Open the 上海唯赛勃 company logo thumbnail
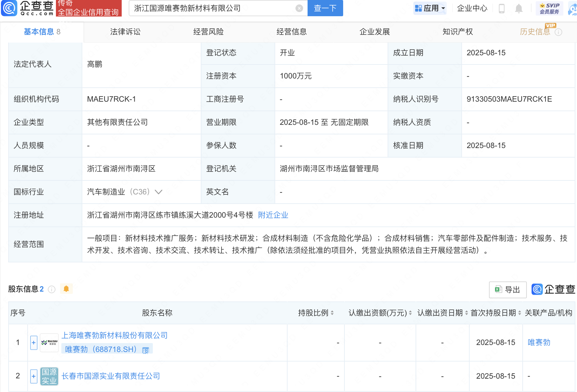The image size is (577, 392). point(49,342)
